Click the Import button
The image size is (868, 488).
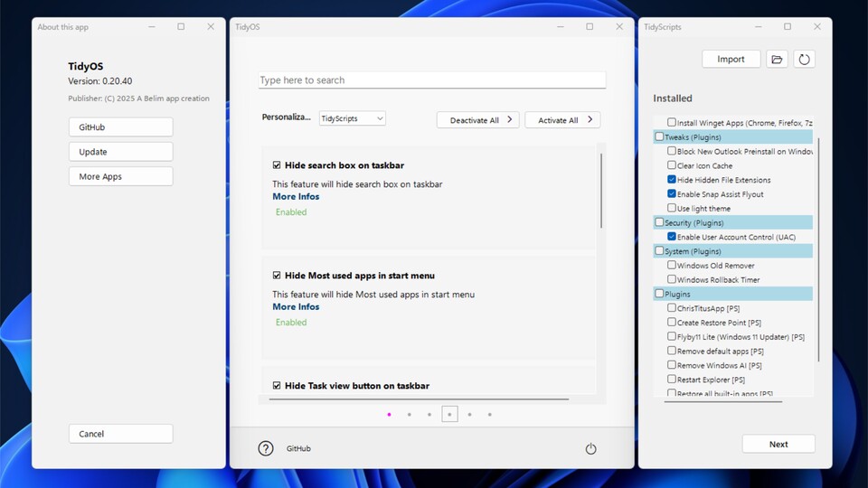(731, 60)
